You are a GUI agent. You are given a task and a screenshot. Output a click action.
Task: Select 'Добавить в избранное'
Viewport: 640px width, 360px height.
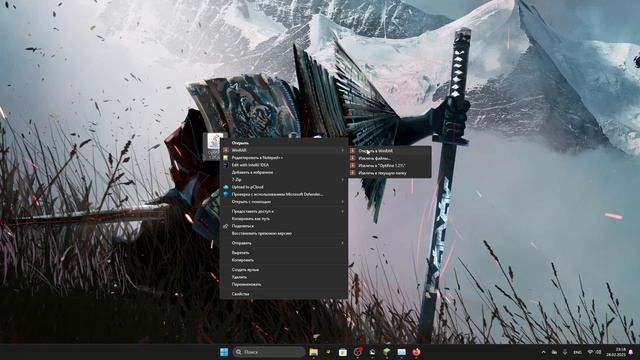(284, 172)
